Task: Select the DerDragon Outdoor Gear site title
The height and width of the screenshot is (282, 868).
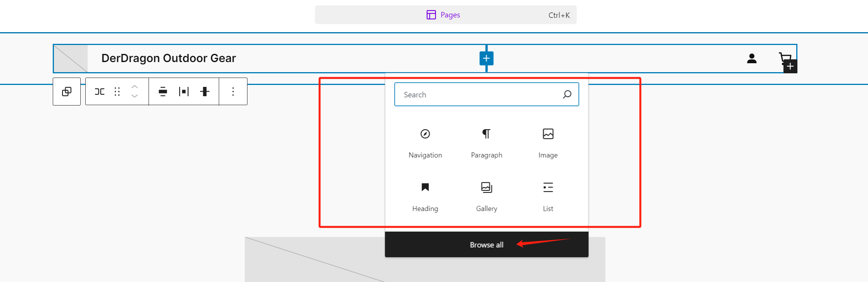Action: click(x=169, y=58)
